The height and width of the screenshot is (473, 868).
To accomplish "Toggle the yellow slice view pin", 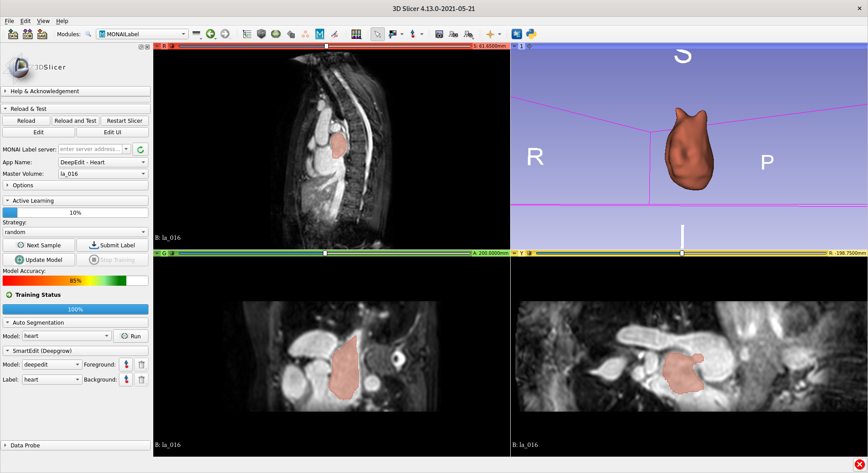I will coord(514,253).
